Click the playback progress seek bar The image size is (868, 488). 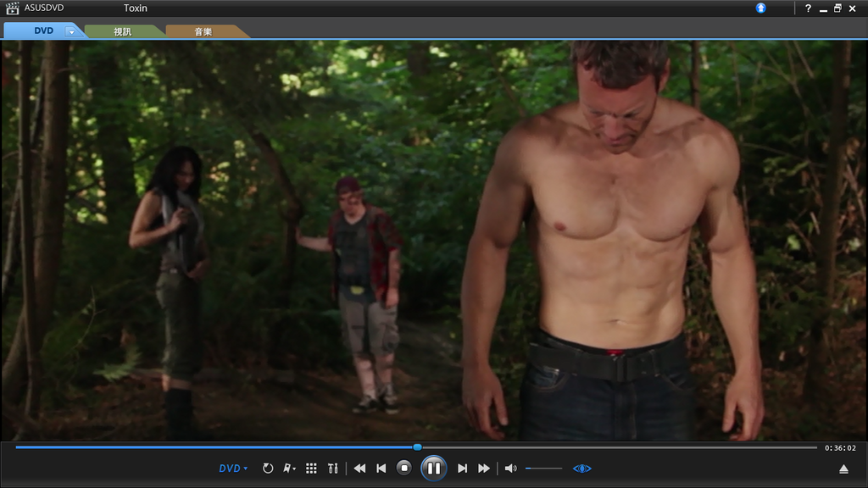pyautogui.click(x=416, y=447)
